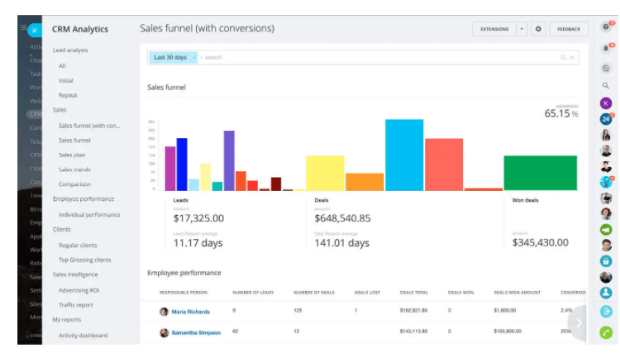Open the clock history icon in sidebar
620x363 pixels.
606,68
